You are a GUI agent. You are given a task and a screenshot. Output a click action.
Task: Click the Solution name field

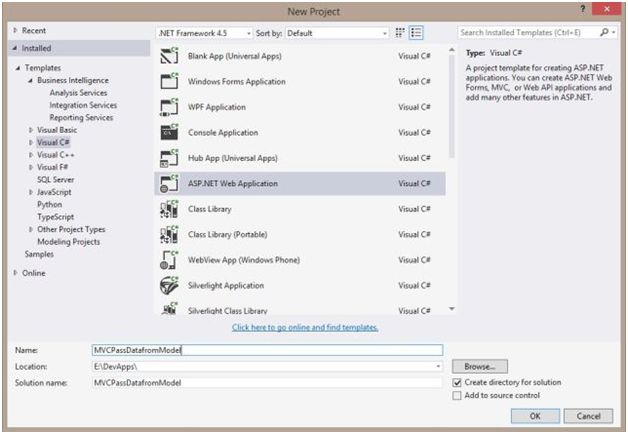(268, 383)
